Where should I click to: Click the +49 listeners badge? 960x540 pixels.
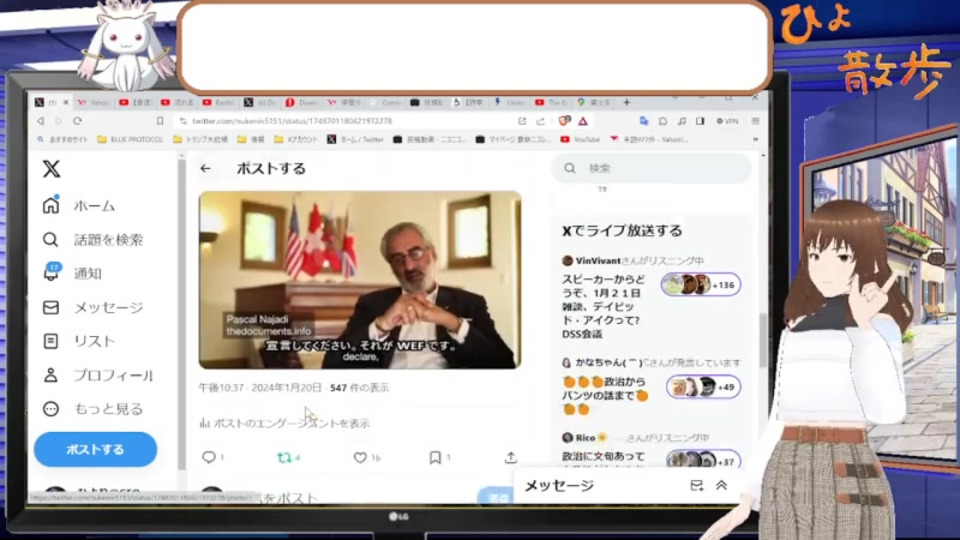tap(703, 387)
